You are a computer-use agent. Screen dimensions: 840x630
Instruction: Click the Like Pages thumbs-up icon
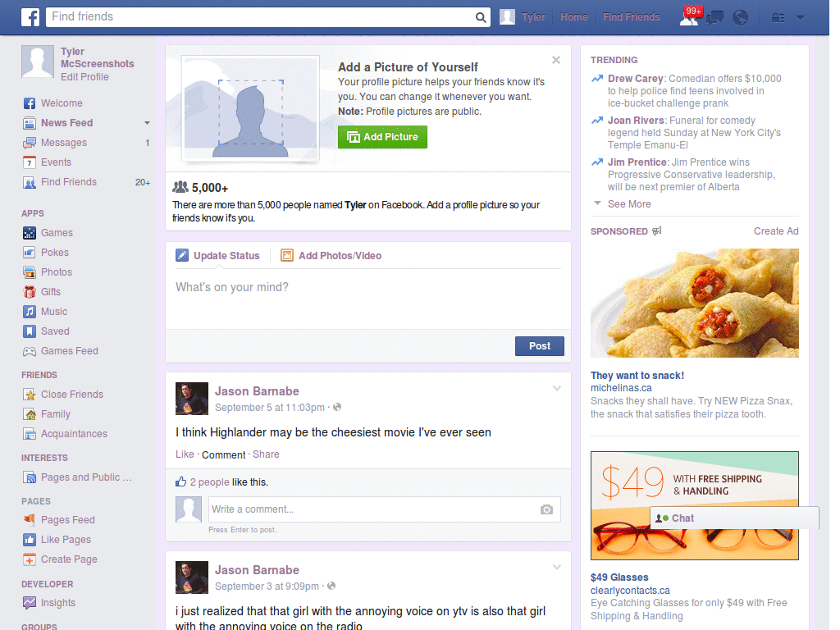pos(30,540)
